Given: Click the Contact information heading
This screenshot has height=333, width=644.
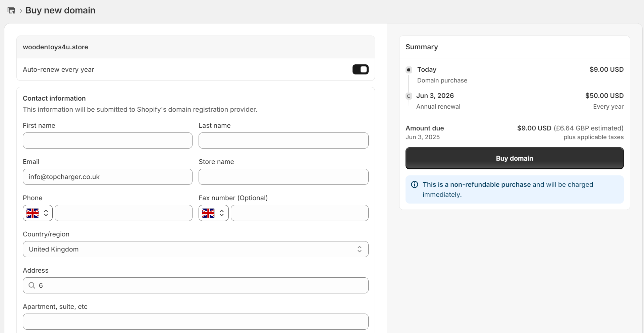Looking at the screenshot, I should tap(54, 98).
